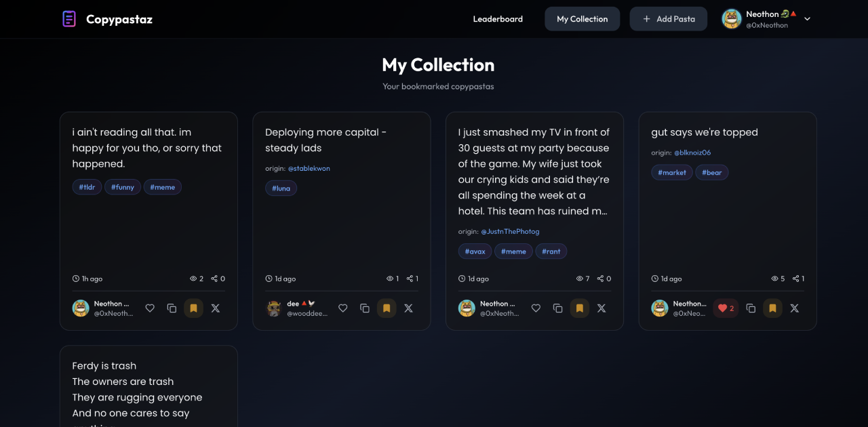Click Neothon author avatar on "gut says" card
This screenshot has height=427, width=868.
[x=660, y=308]
